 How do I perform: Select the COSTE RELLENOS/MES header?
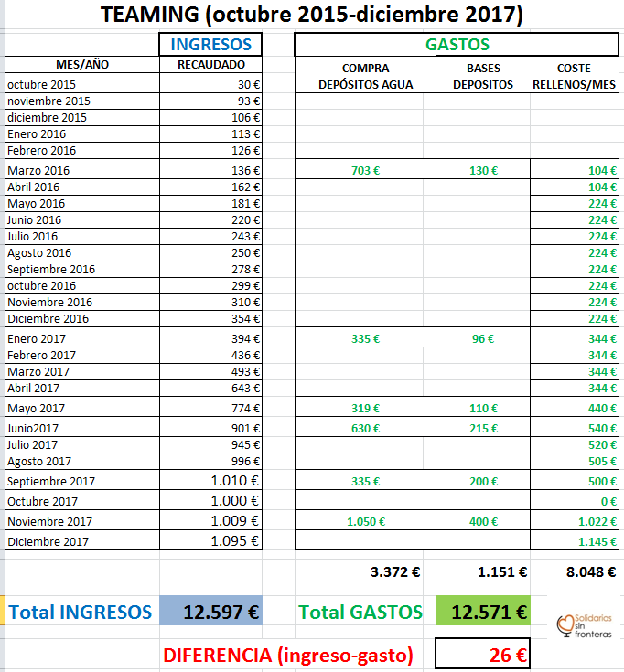574,76
